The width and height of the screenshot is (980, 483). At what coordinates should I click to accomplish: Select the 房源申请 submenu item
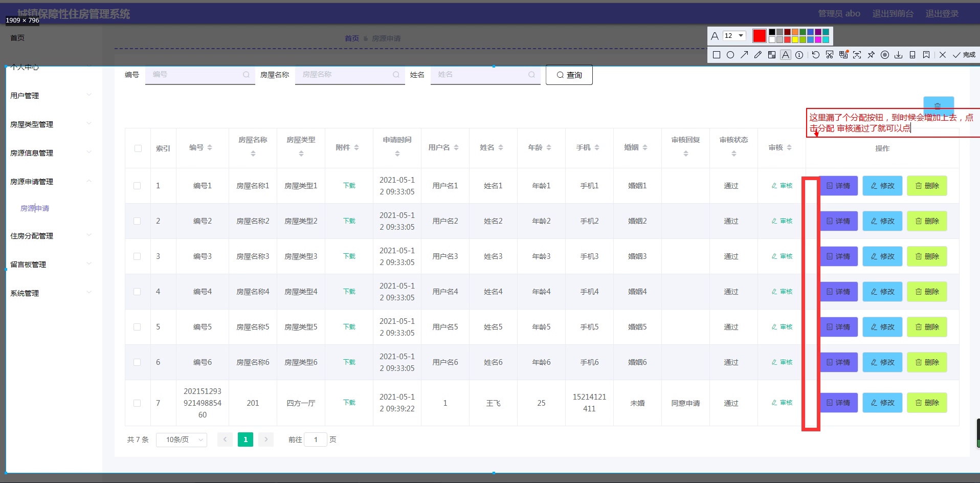(x=35, y=208)
